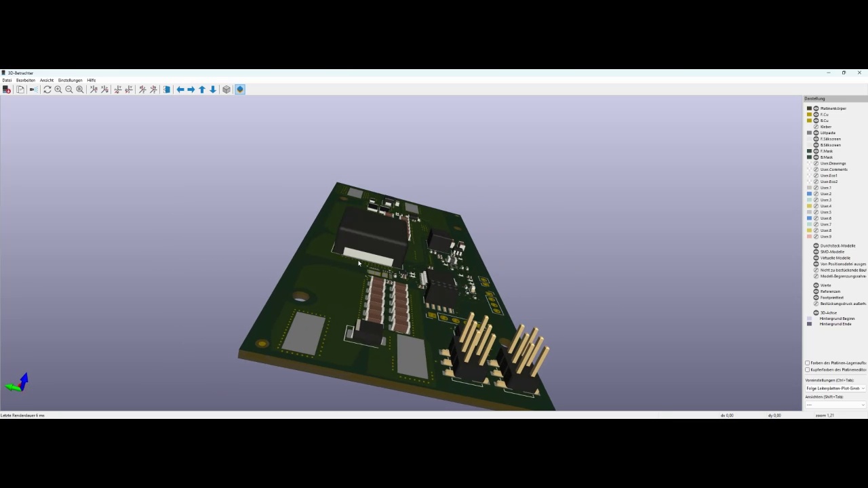
Task: Zoom in using the magnifier plus icon
Action: pos(58,89)
